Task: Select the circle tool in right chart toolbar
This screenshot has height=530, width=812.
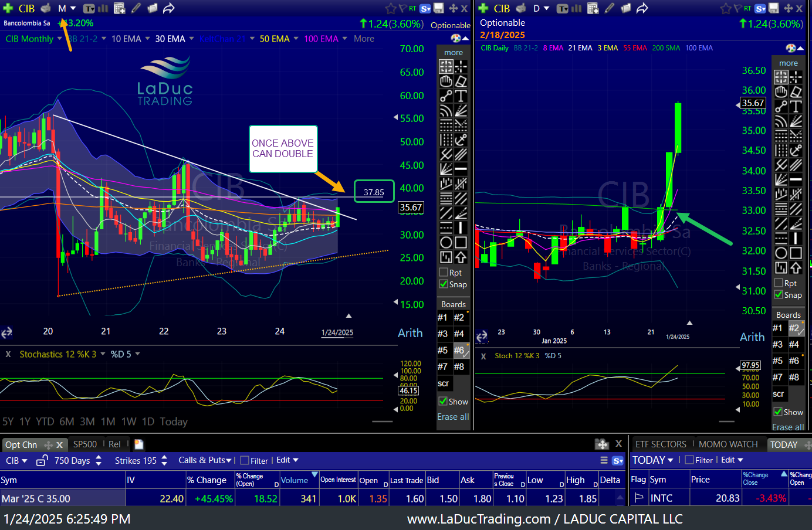Action: click(781, 253)
